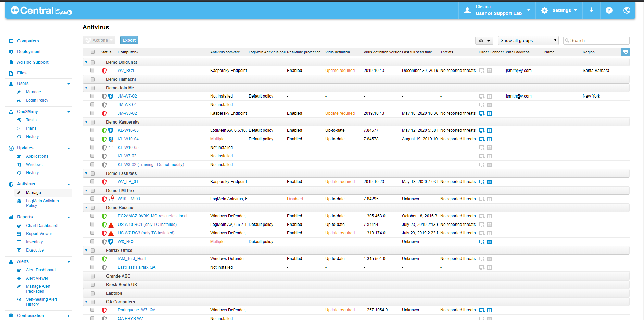Click Direct Connect icon for KL-W10-03
Image resolution: width=644 pixels, height=320 pixels.
click(x=482, y=131)
